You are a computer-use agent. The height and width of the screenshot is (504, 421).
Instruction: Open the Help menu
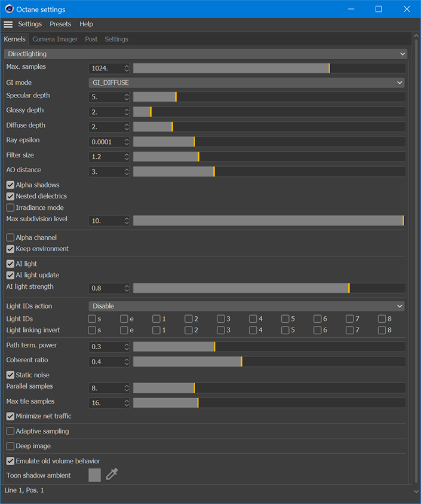click(86, 25)
